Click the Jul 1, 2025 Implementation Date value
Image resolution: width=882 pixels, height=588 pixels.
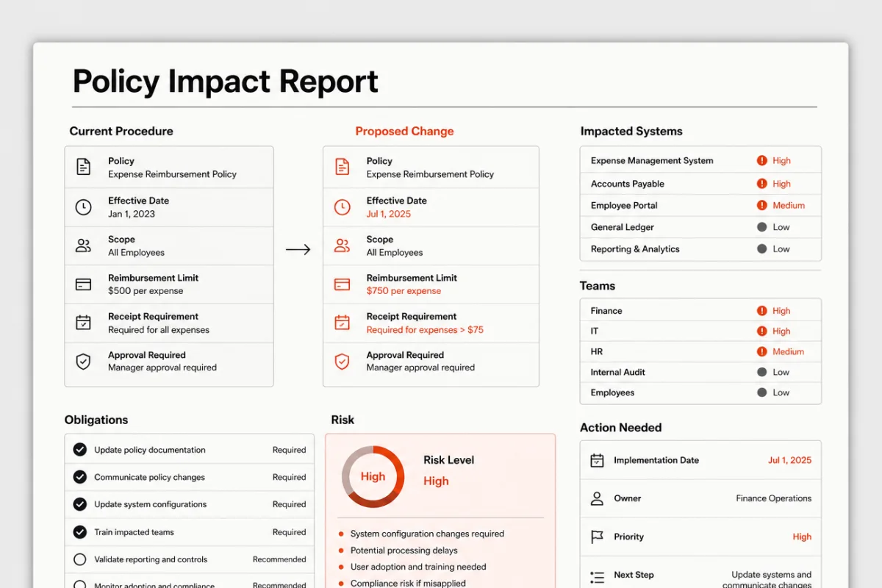click(x=790, y=460)
